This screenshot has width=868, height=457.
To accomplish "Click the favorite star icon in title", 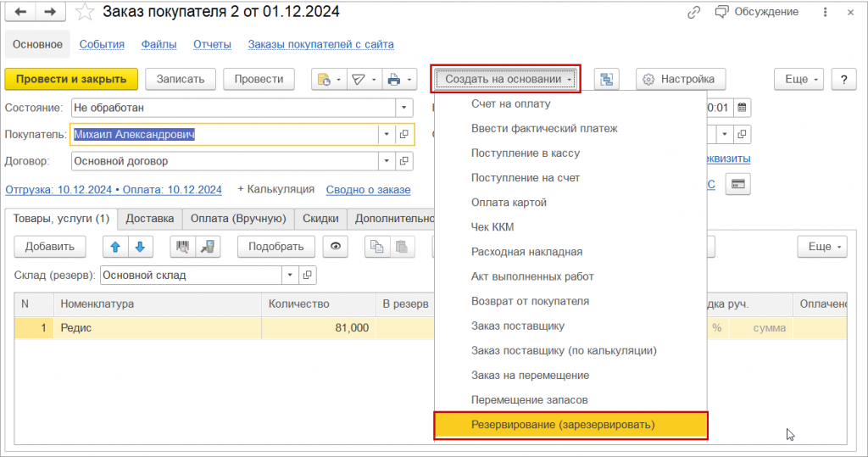I will (x=84, y=13).
